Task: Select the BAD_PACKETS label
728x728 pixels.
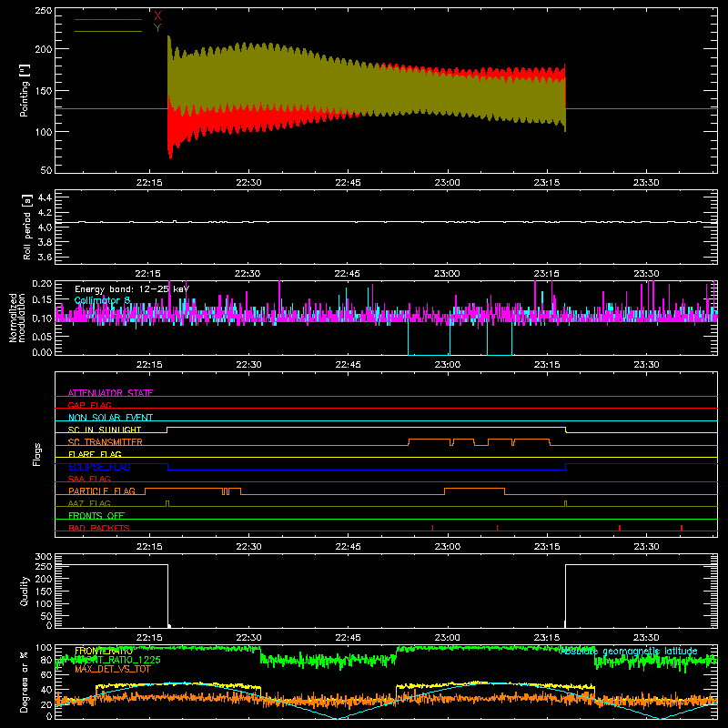Action: pos(99,528)
